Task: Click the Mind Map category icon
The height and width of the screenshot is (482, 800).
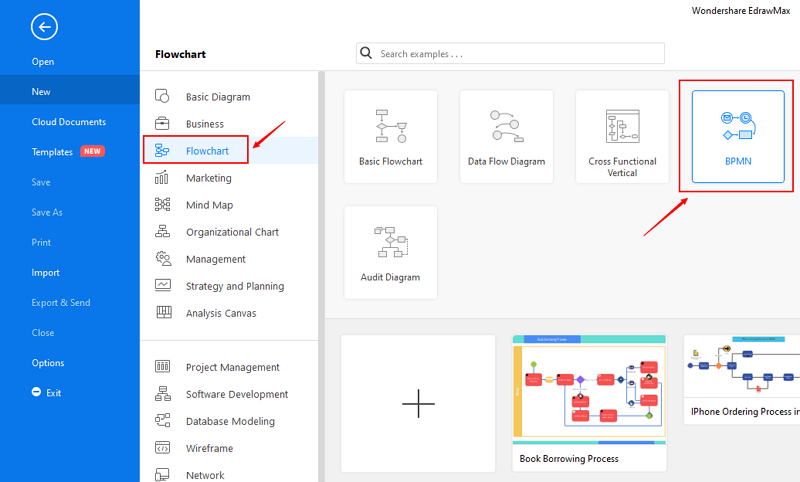Action: (162, 205)
